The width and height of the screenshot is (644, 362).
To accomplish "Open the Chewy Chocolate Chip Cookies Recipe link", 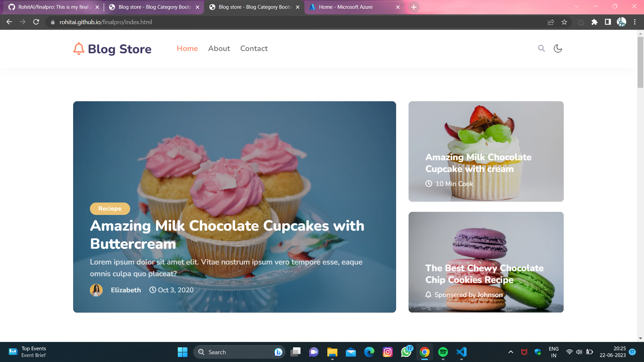I will pos(484,274).
